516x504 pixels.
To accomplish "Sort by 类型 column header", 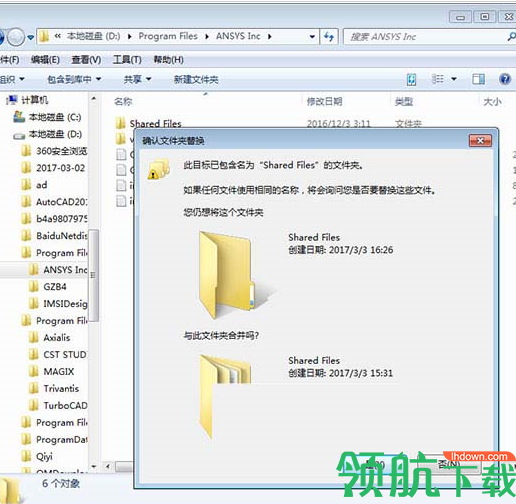I will (404, 101).
